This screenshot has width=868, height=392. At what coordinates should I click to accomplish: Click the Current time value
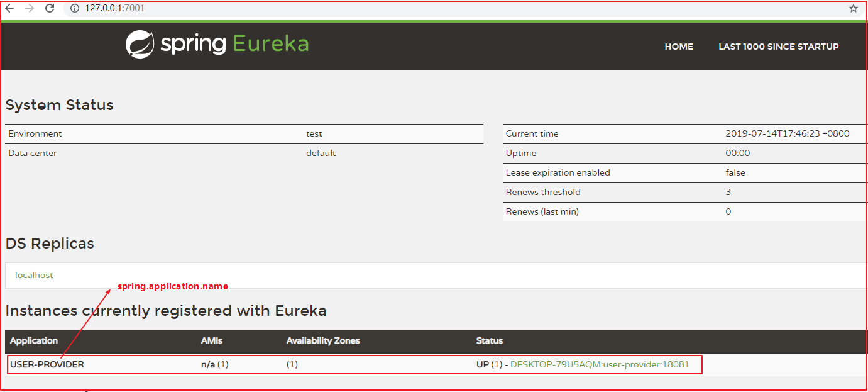(x=787, y=133)
